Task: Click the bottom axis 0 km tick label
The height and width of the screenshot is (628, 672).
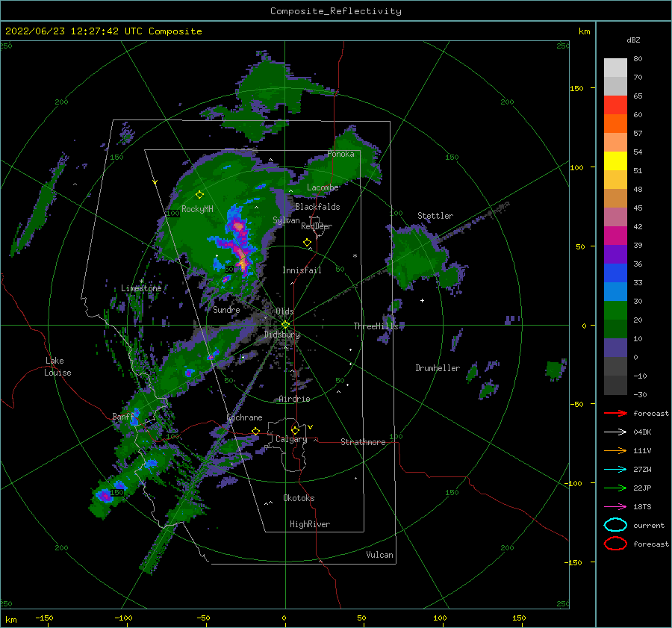Action: [x=284, y=618]
